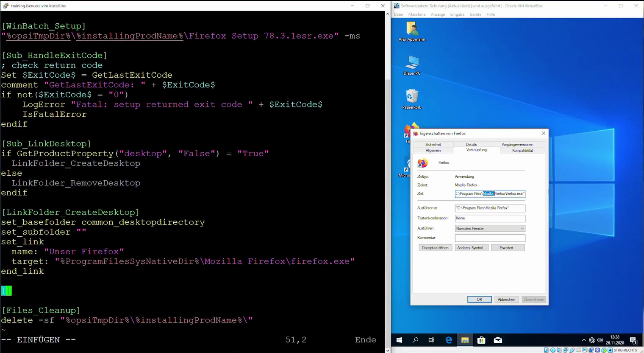Switch to the Kompatibilität tab

[522, 150]
